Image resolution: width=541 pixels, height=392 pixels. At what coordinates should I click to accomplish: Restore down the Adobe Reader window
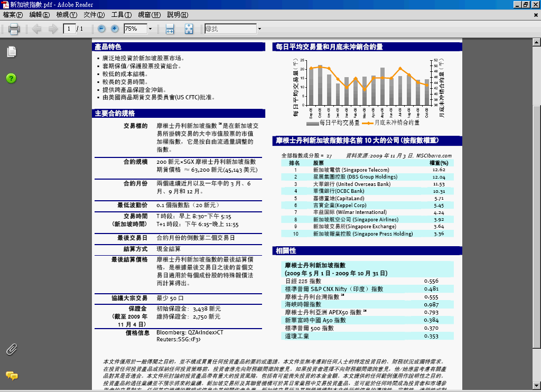(x=526, y=4)
